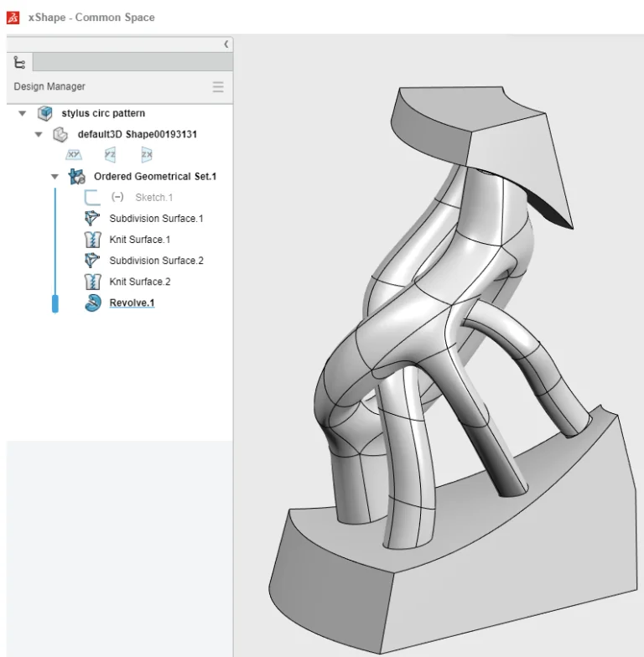Viewport: 644px width, 657px height.
Task: Click the XY plane icon
Action: (74, 155)
